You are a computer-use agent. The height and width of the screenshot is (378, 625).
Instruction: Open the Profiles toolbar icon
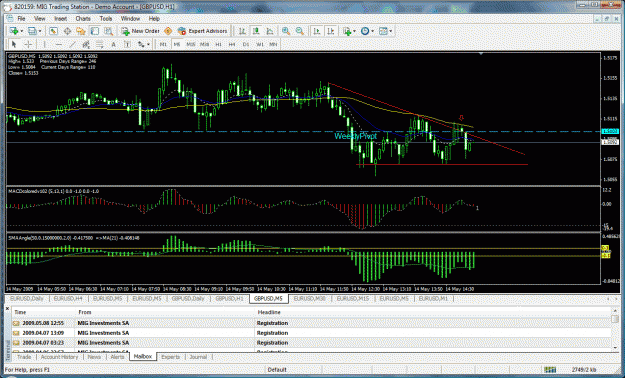(32, 31)
